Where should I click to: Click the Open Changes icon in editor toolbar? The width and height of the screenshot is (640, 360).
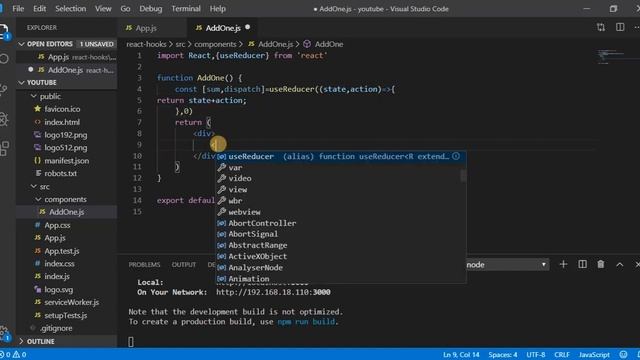(600, 27)
